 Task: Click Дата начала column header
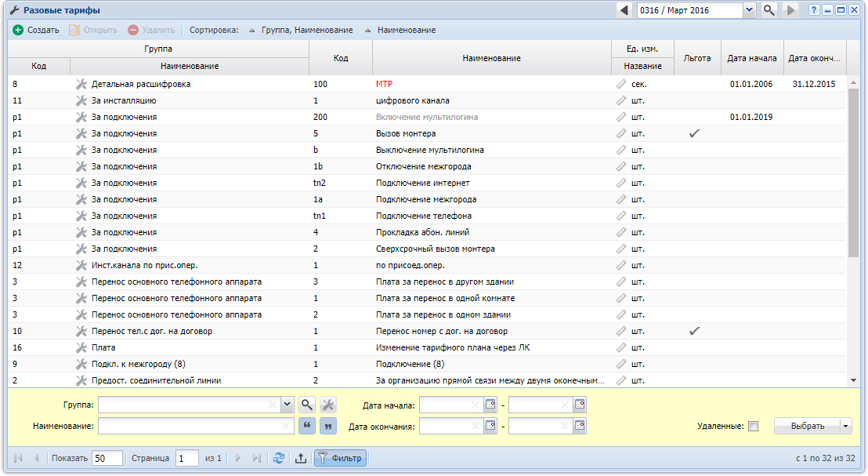(x=752, y=57)
